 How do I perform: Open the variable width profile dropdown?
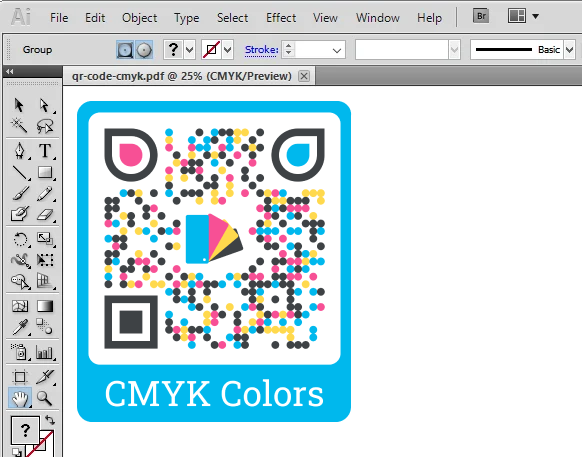[454, 50]
